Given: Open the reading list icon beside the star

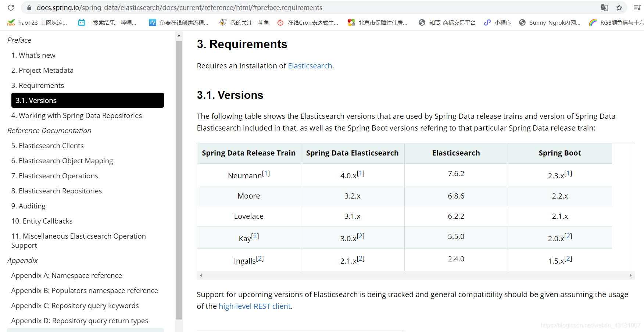Looking at the screenshot, I should click(x=637, y=7).
